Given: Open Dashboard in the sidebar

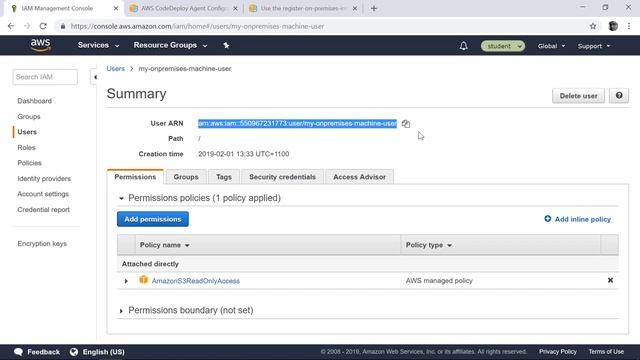Looking at the screenshot, I should (34, 101).
